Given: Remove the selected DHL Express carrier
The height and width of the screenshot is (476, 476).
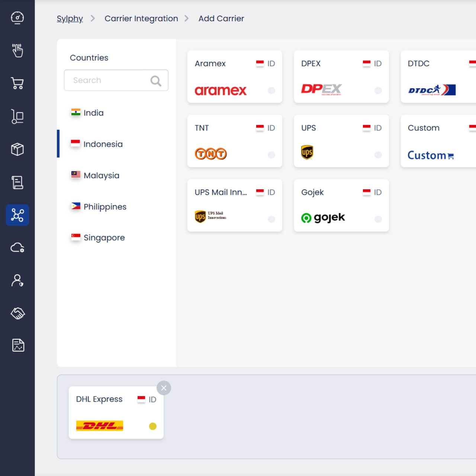Looking at the screenshot, I should [164, 388].
